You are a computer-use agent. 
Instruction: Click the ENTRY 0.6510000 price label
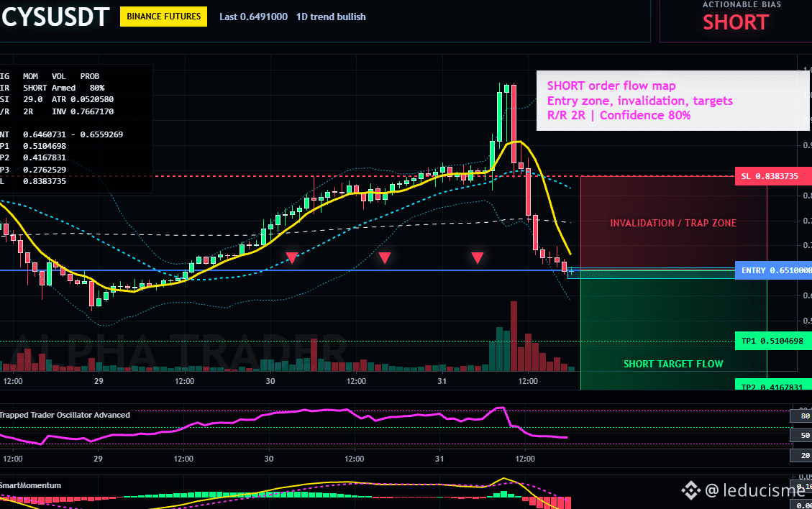[x=773, y=270]
